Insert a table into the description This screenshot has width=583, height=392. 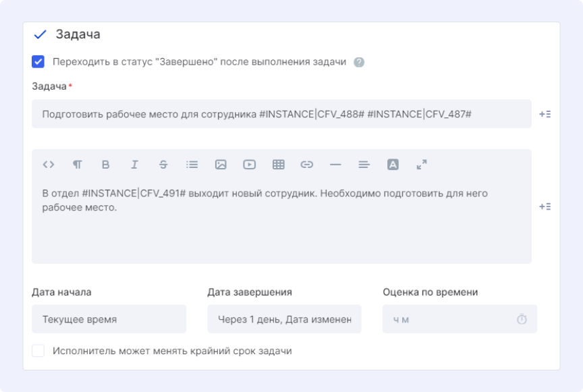point(278,164)
